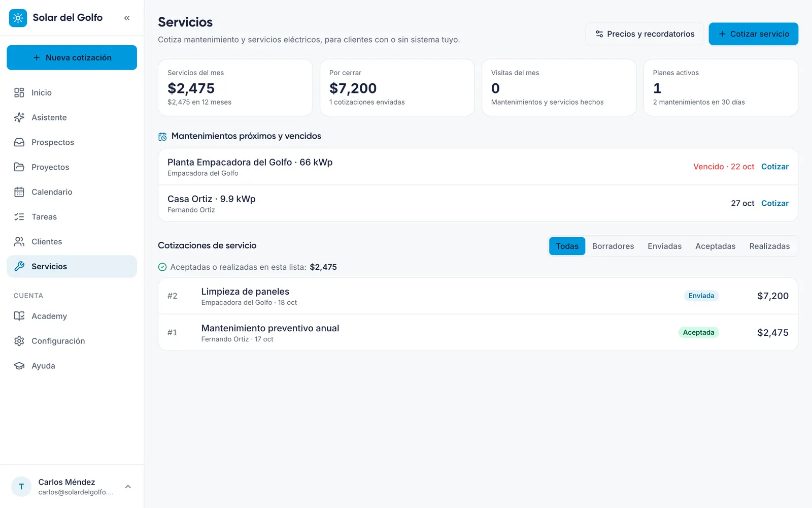The width and height of the screenshot is (812, 508).
Task: Click the Tareas checklist icon
Action: 19,217
